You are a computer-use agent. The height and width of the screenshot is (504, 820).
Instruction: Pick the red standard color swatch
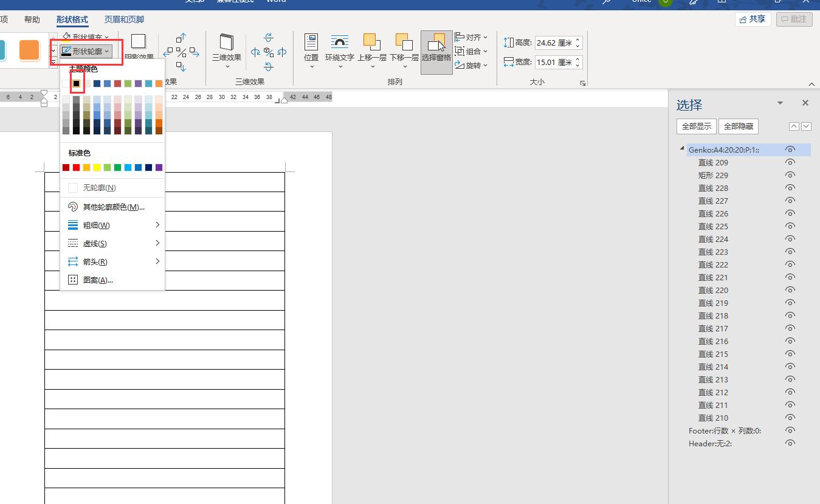click(x=76, y=167)
